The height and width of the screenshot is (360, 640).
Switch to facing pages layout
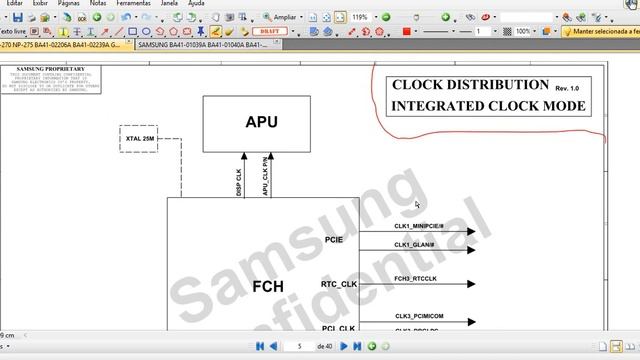(630, 347)
